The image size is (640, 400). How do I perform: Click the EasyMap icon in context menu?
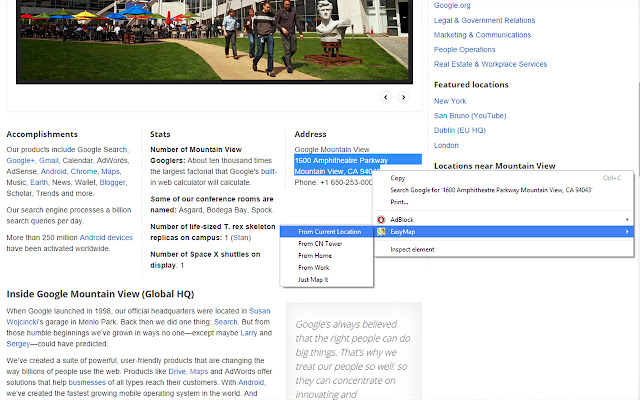tap(381, 232)
